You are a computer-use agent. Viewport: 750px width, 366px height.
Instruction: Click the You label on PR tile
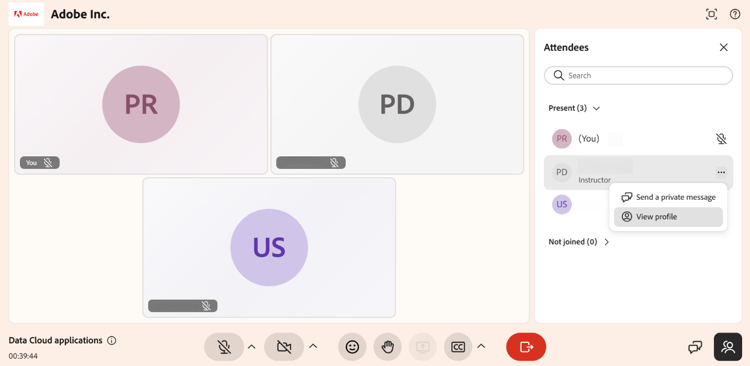31,163
